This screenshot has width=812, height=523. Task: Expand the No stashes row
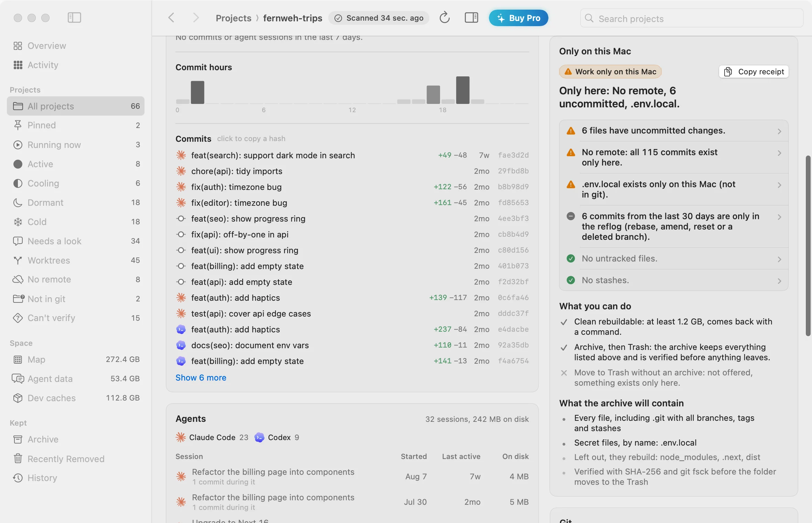click(674, 280)
